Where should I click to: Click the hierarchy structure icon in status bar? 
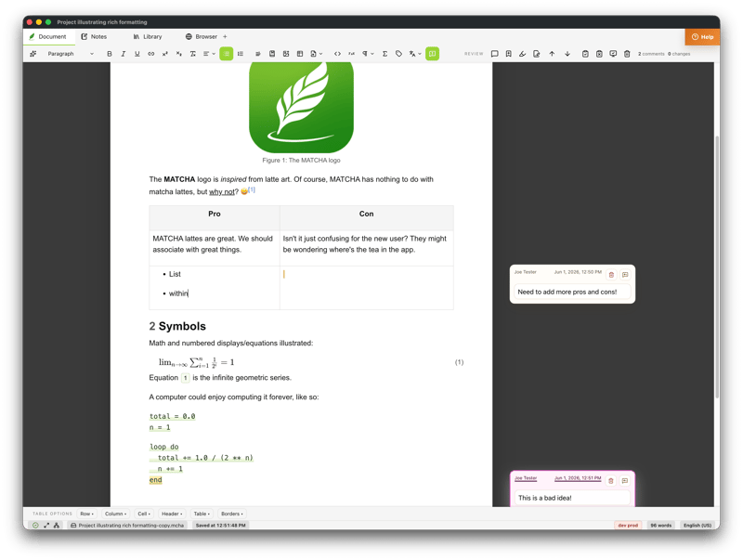[x=57, y=526]
